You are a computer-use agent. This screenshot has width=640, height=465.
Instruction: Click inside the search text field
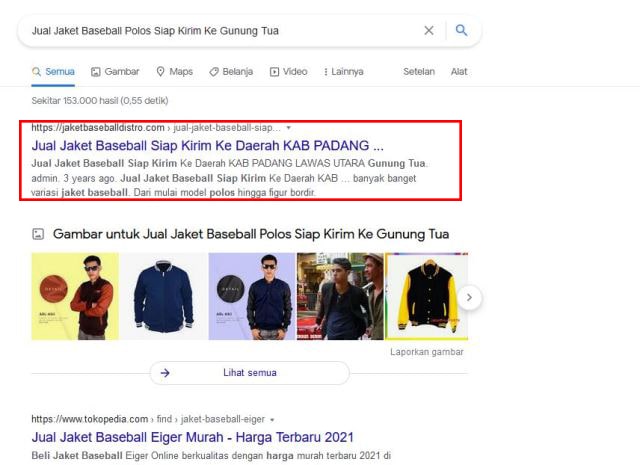tap(220, 31)
